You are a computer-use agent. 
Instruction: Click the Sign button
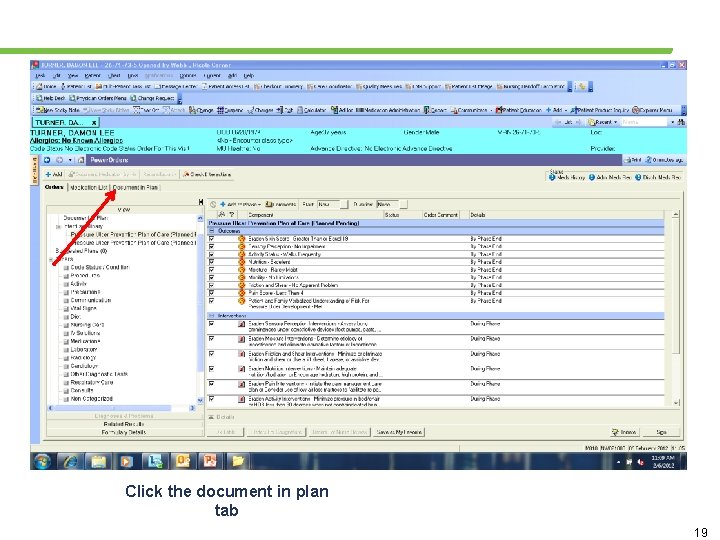661,432
